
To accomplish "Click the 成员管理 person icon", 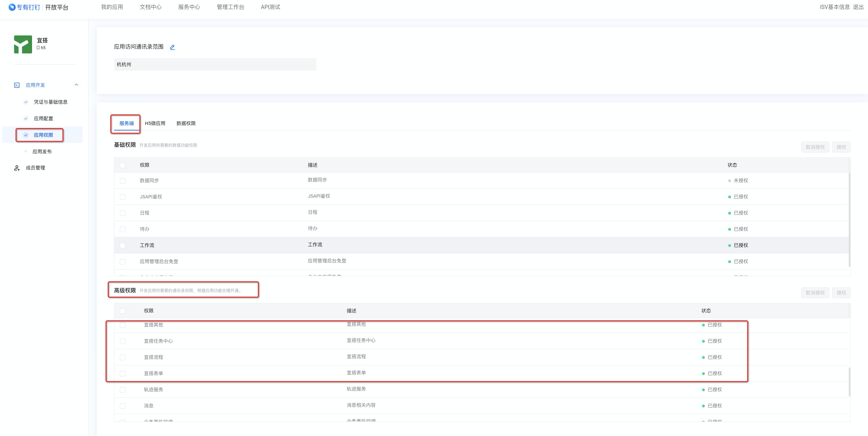I will [x=17, y=168].
